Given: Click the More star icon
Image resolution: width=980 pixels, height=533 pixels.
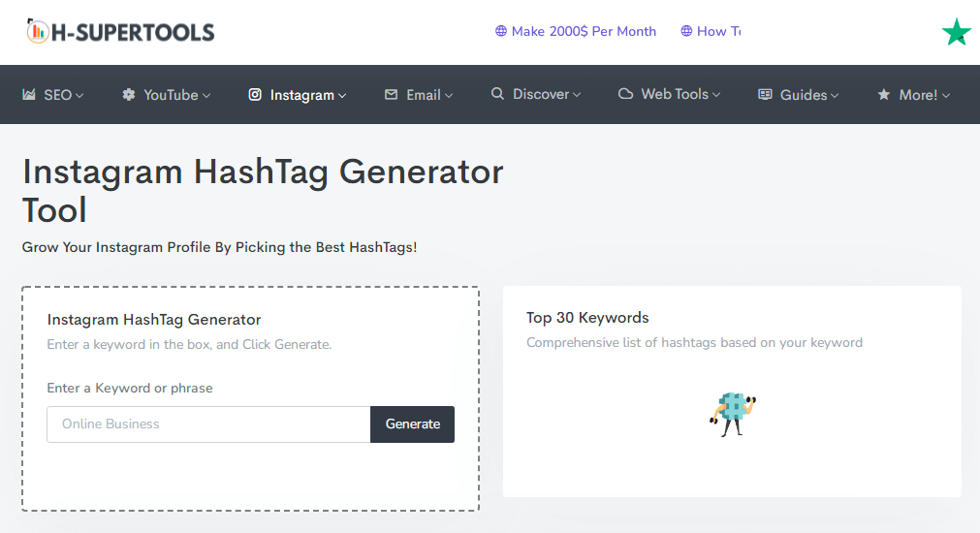Looking at the screenshot, I should tap(883, 95).
